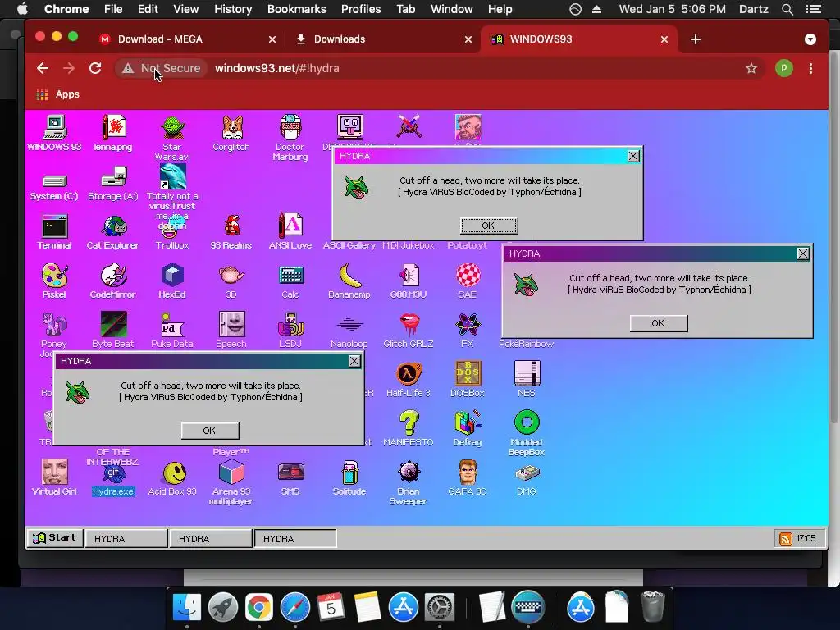Open the Speech icon
The width and height of the screenshot is (840, 630).
(x=231, y=331)
